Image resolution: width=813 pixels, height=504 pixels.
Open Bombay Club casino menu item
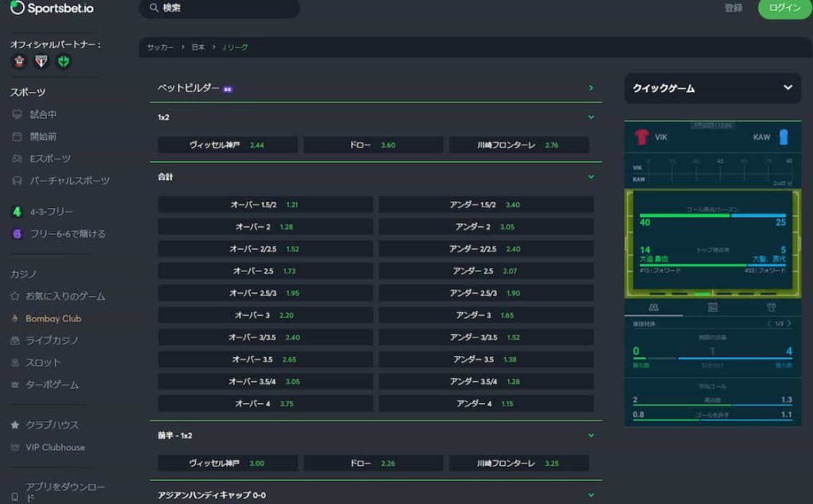tap(53, 318)
